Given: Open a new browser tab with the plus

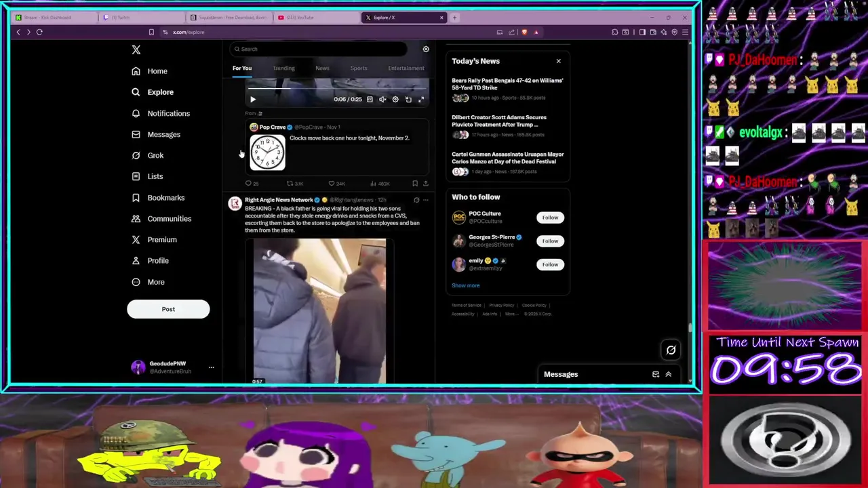Looking at the screenshot, I should (x=454, y=17).
